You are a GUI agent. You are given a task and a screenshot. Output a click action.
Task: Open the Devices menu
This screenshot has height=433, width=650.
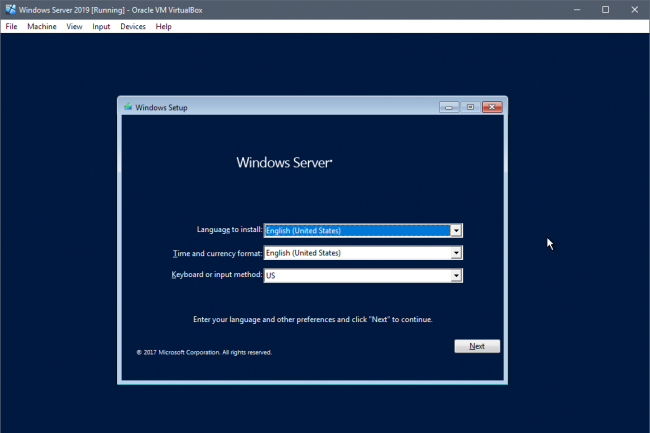(x=133, y=27)
